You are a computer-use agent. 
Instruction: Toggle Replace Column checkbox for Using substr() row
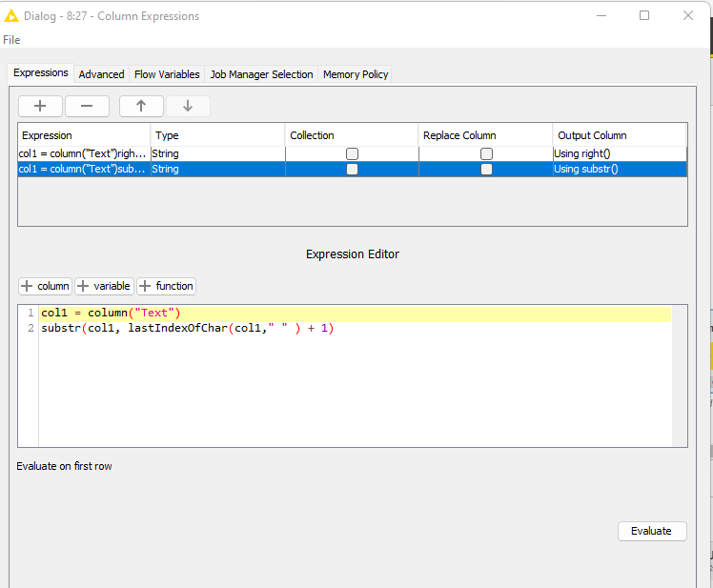pos(486,170)
